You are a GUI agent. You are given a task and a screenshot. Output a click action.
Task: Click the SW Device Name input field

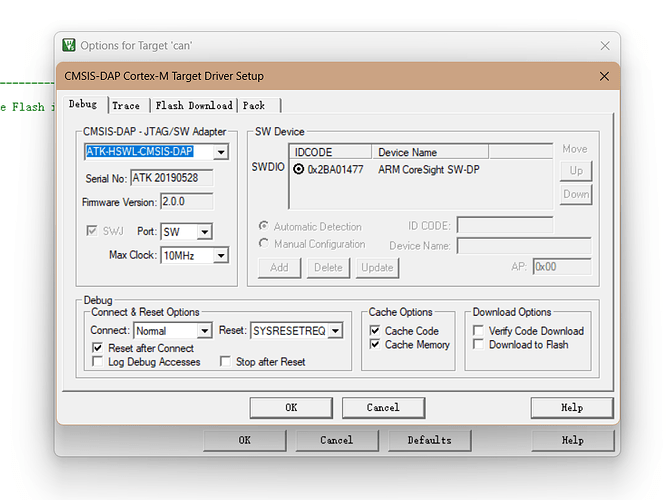click(524, 246)
